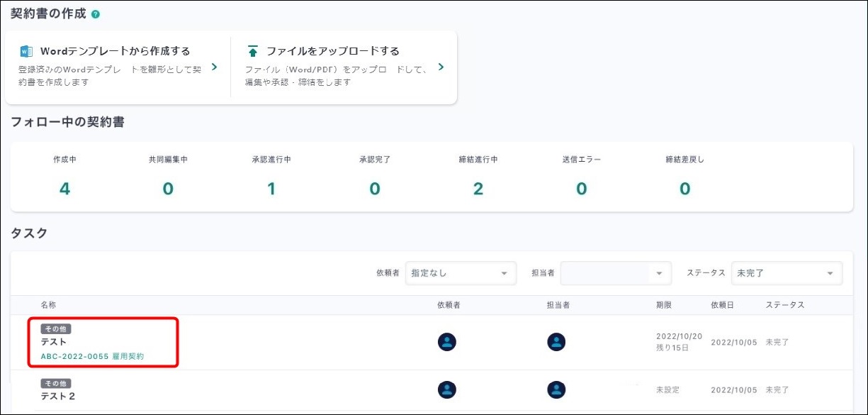The width and height of the screenshot is (868, 415).
Task: Click the 送信エラー count of 0
Action: coord(581,189)
